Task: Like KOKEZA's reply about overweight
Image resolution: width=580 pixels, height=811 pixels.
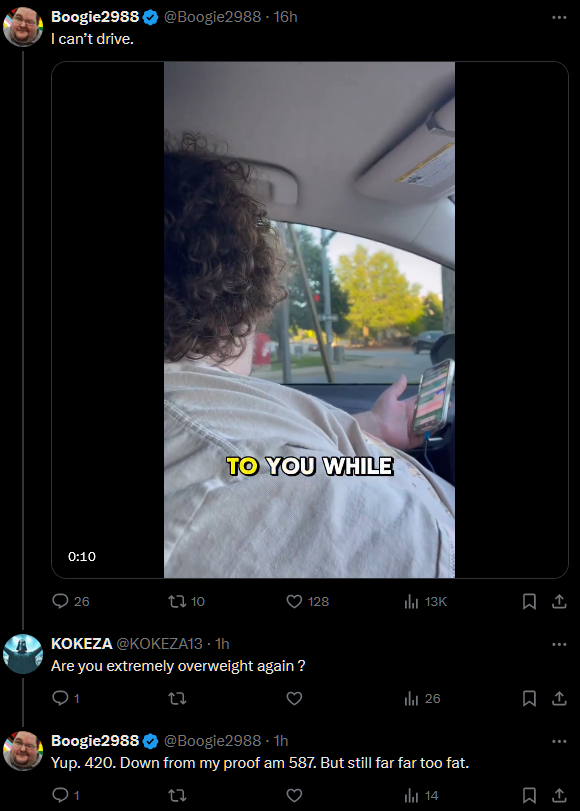Action: pos(294,698)
